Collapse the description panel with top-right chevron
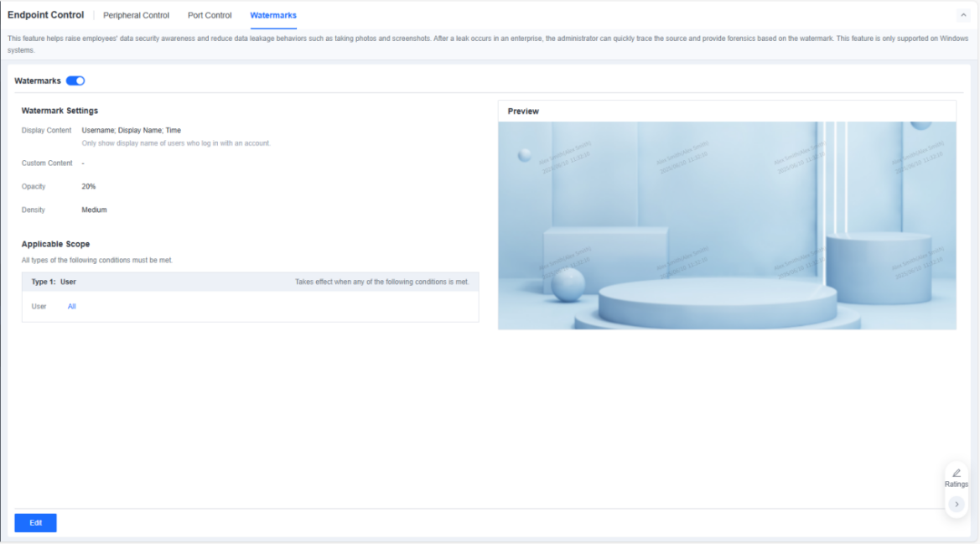The image size is (980, 544). point(963,15)
